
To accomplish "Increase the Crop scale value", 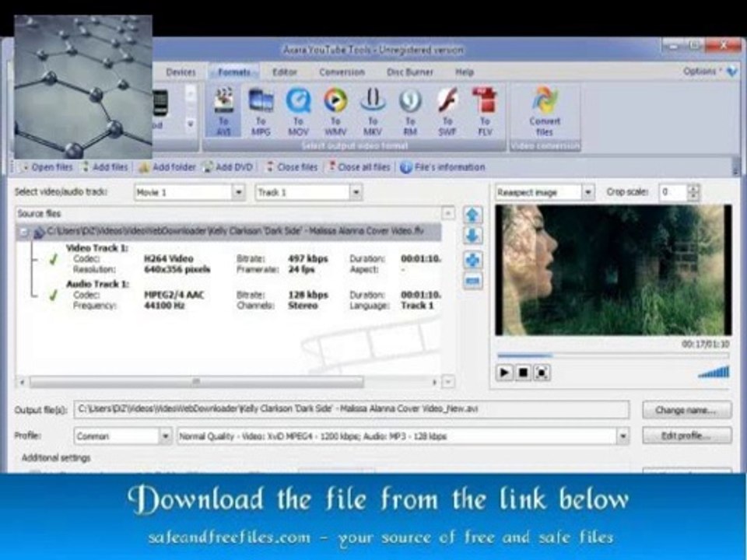I will [x=693, y=188].
